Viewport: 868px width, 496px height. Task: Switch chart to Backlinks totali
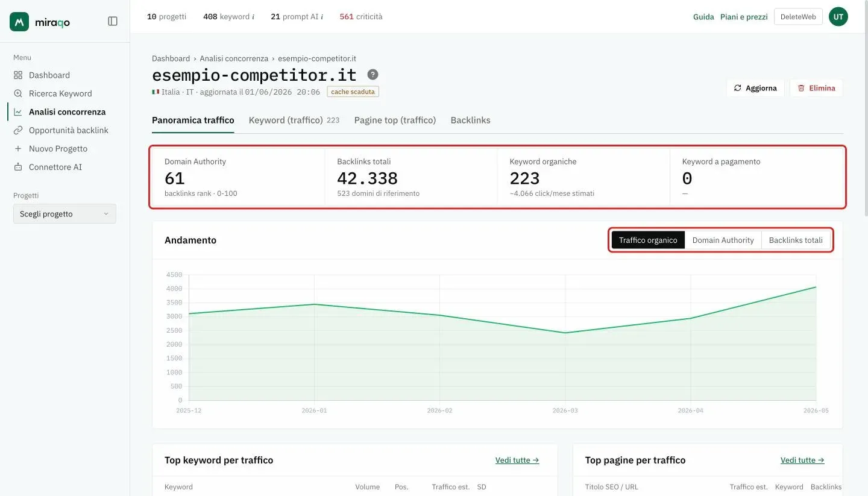[x=796, y=240]
